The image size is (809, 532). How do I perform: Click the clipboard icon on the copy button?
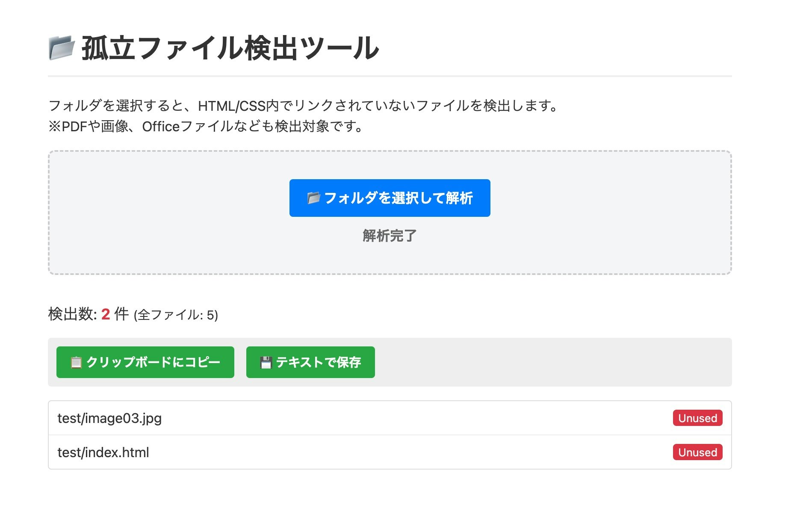click(x=76, y=363)
